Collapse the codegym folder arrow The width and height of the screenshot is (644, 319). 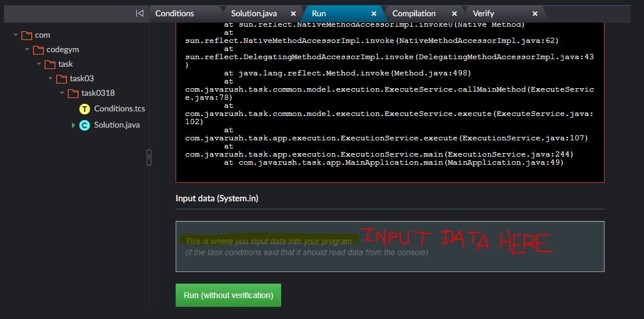coord(27,50)
